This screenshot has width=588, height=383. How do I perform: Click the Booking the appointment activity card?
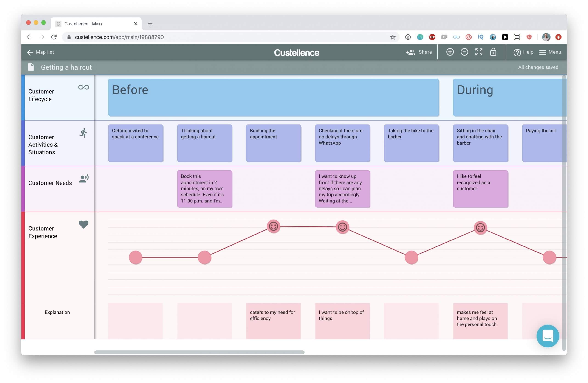point(274,143)
